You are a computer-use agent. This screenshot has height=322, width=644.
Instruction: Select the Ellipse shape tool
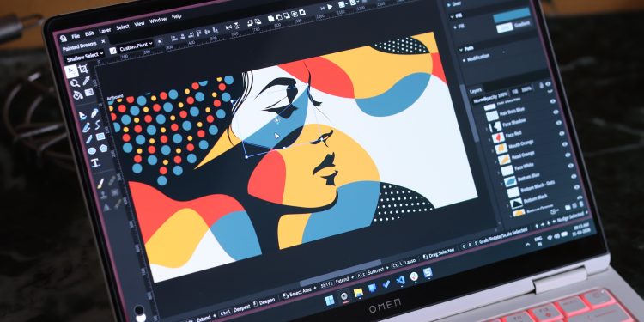92,151
